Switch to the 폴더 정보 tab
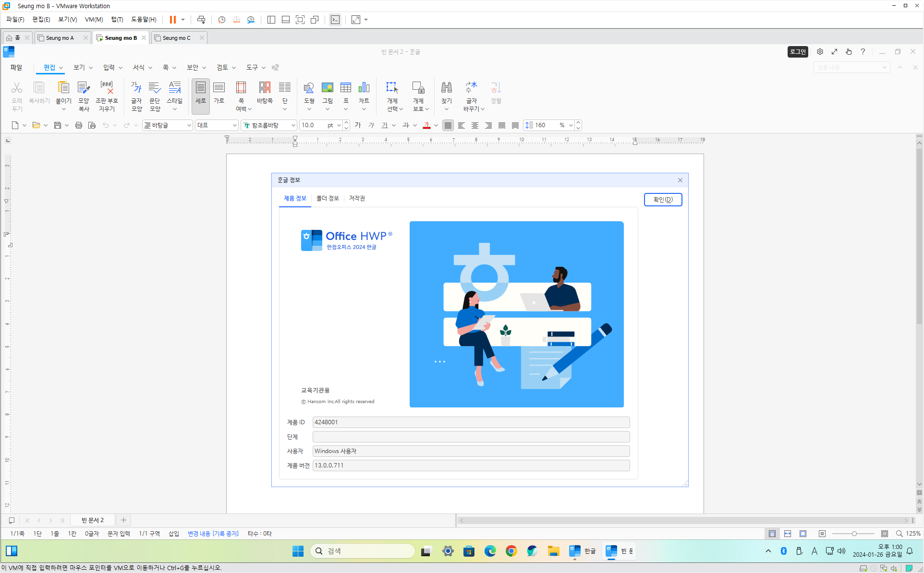This screenshot has width=924, height=573. pyautogui.click(x=328, y=198)
